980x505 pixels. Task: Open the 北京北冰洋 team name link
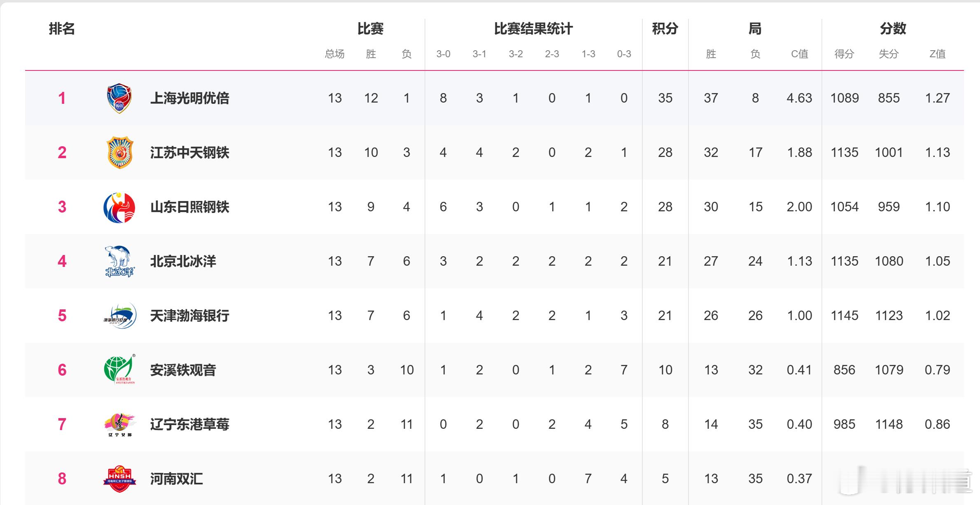pos(183,261)
